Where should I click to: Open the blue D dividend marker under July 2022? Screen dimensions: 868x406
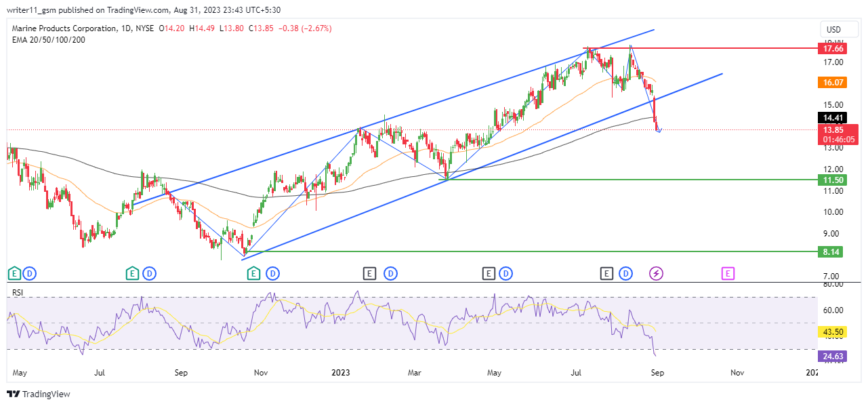(x=149, y=274)
